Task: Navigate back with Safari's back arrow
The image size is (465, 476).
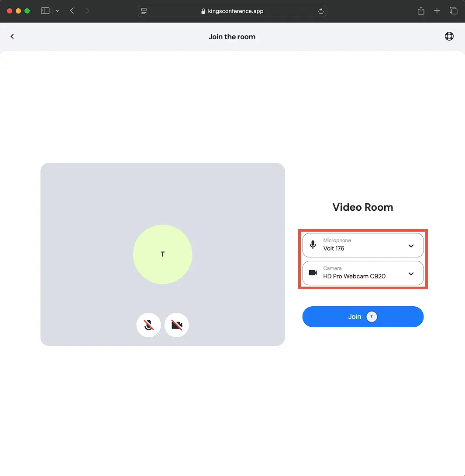Action: [x=72, y=11]
